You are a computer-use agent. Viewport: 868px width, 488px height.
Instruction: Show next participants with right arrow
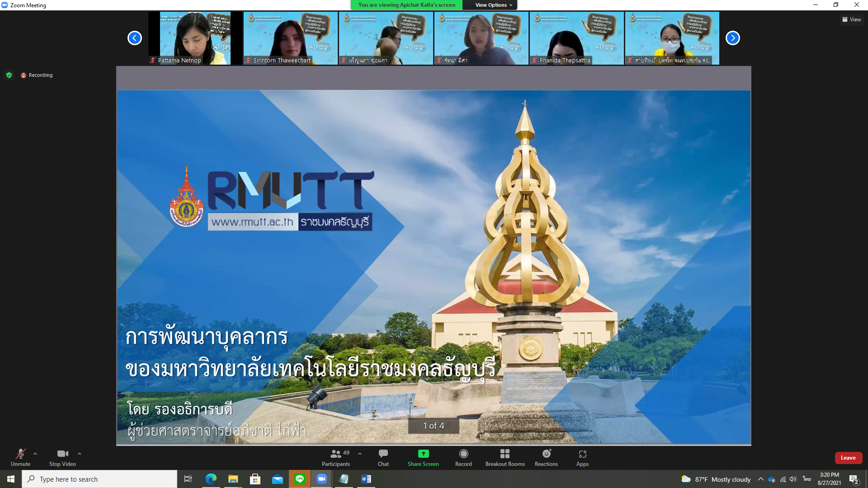(732, 38)
